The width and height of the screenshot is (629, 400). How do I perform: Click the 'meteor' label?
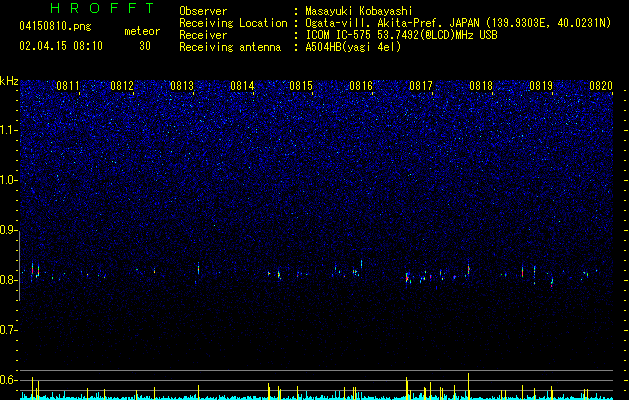click(x=142, y=31)
